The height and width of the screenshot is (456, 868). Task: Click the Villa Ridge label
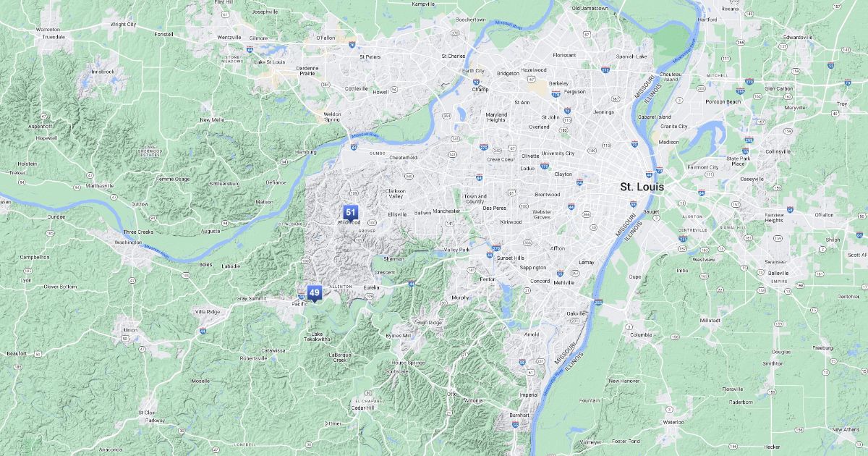(208, 311)
